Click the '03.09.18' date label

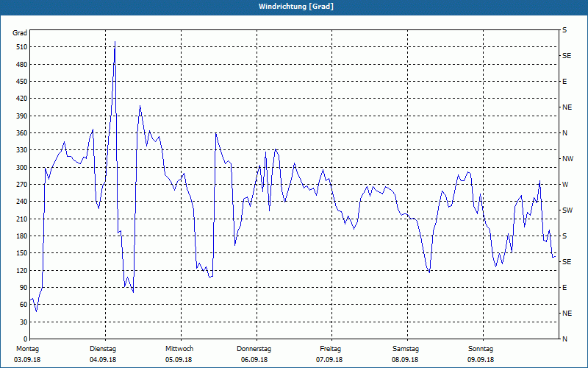[27, 360]
